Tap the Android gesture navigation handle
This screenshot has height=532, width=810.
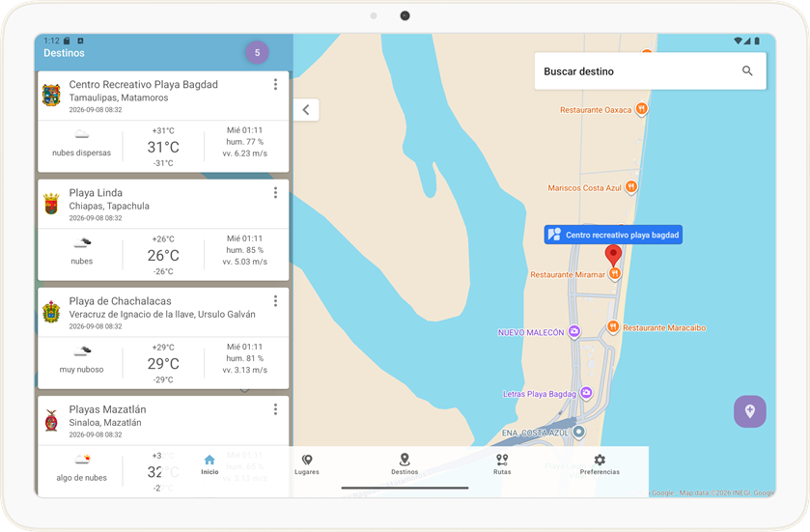pyautogui.click(x=405, y=488)
